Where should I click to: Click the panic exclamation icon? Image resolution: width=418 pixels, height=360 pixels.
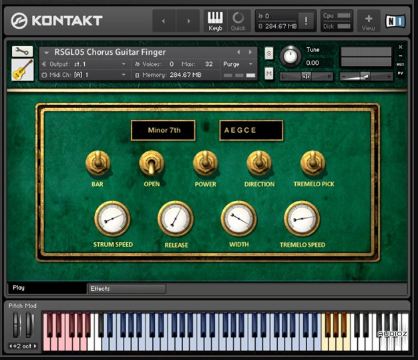coord(306,21)
